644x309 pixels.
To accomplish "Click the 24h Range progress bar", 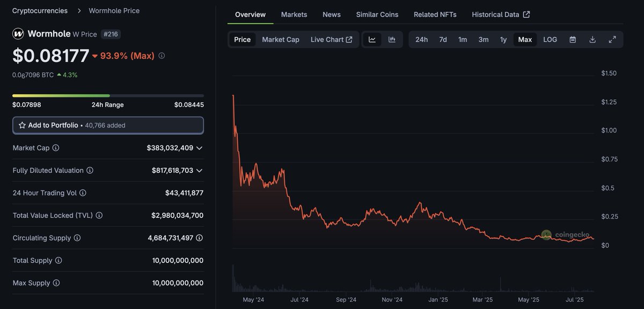I will tap(108, 95).
